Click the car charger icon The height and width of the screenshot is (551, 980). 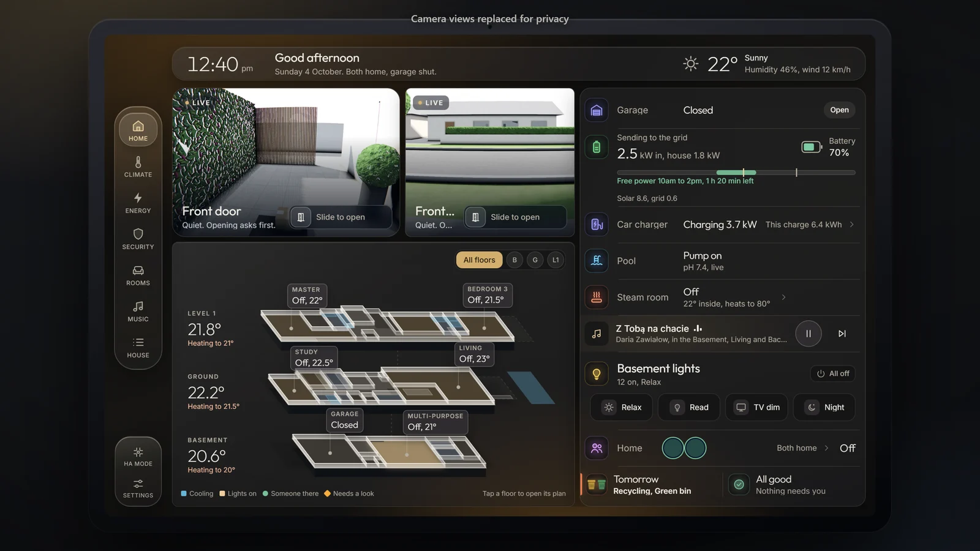597,225
